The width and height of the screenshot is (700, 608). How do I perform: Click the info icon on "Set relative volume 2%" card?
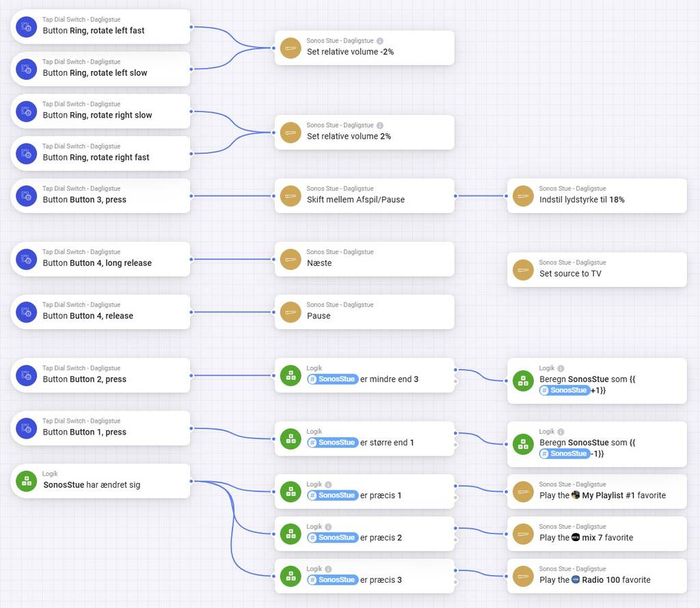380,126
